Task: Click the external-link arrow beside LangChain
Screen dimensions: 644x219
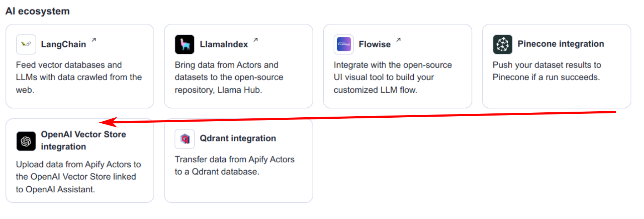Action: coord(94,40)
